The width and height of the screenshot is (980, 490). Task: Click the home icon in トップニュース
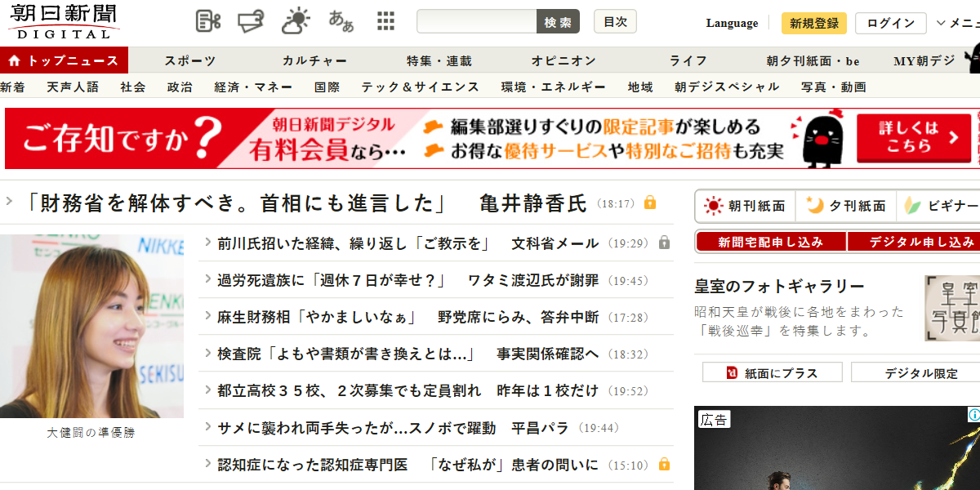[x=14, y=60]
